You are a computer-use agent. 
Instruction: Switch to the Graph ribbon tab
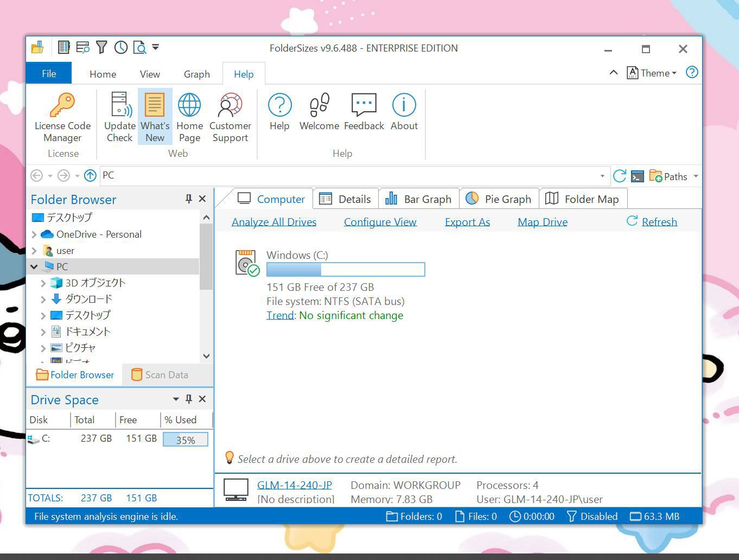(196, 74)
